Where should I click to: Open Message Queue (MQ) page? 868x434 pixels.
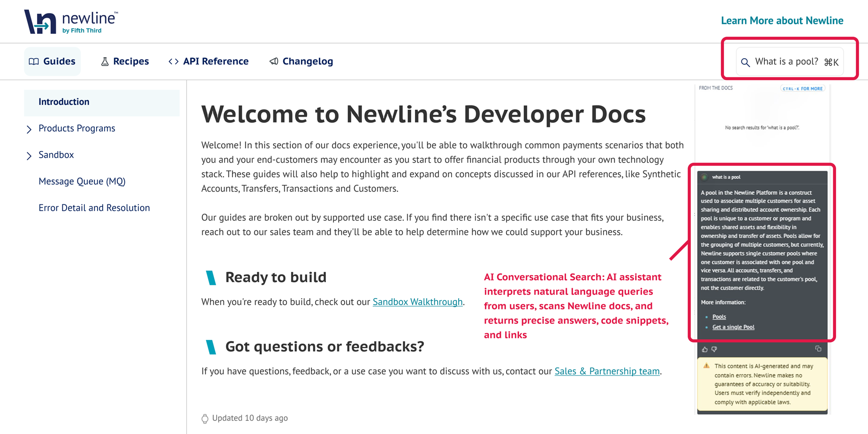(x=82, y=181)
